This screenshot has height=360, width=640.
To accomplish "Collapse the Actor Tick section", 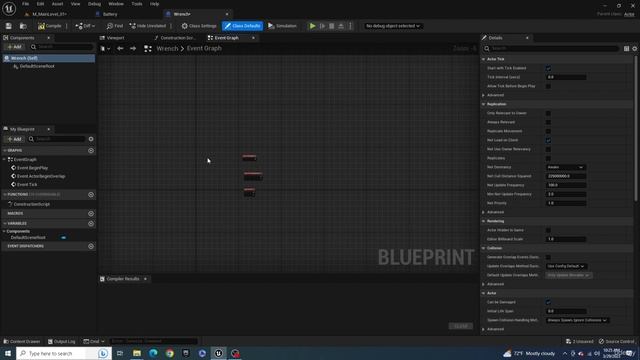I will 484,59.
